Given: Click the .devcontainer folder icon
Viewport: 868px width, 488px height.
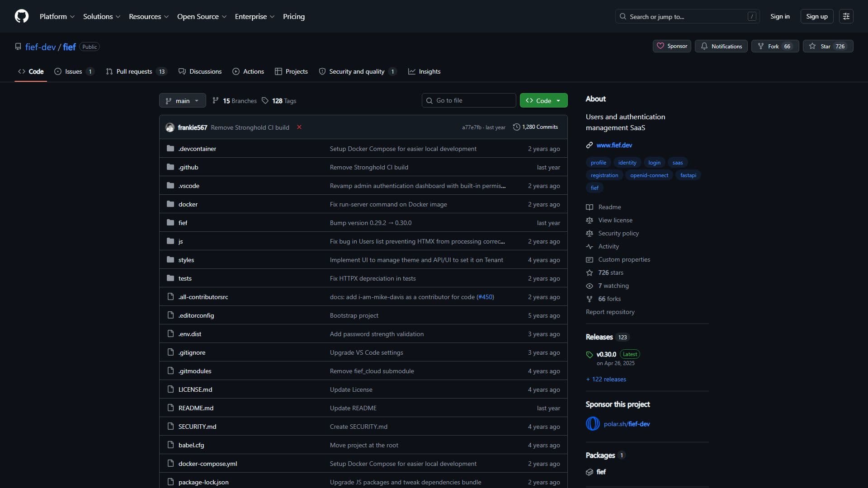Looking at the screenshot, I should coord(170,149).
